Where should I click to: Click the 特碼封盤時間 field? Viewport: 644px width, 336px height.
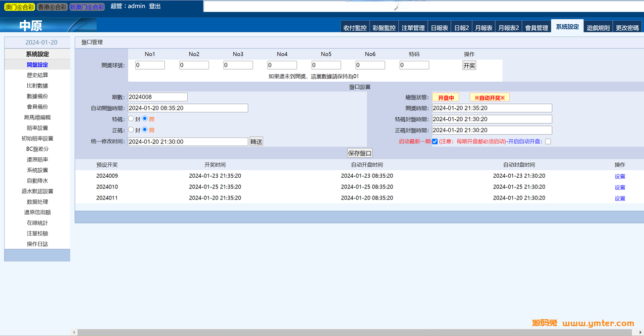(x=492, y=119)
